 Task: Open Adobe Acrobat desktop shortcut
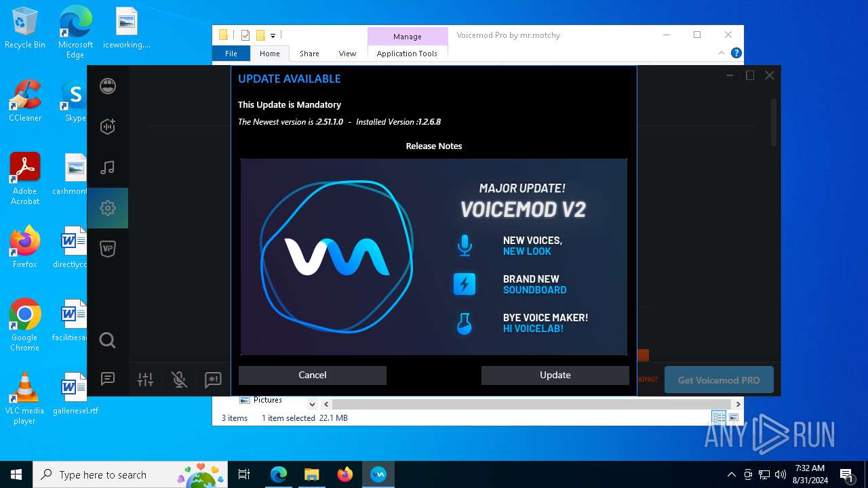click(25, 178)
